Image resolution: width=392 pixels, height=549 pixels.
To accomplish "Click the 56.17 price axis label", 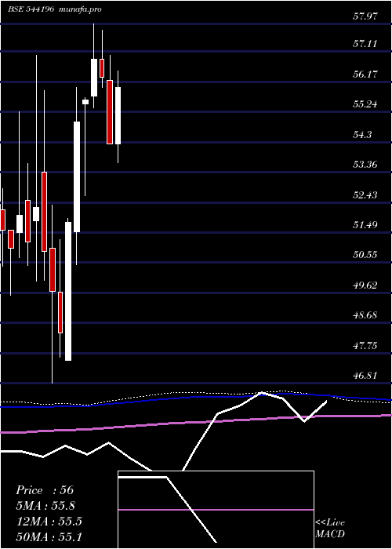I will pos(365,74).
